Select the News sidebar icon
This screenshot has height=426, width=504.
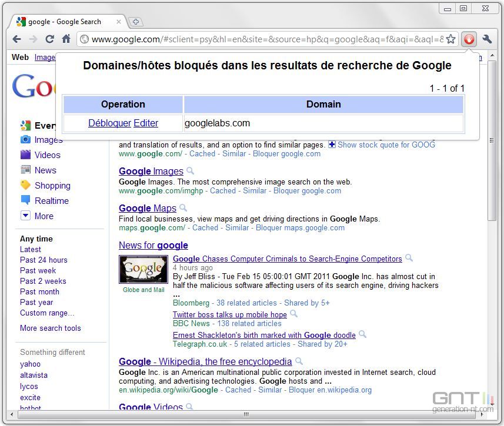[25, 170]
